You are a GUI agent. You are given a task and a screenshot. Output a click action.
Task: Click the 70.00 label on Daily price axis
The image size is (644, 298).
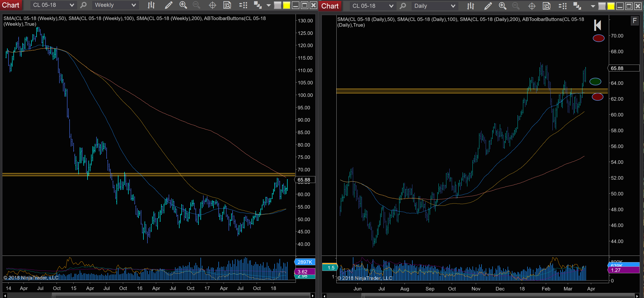pyautogui.click(x=617, y=36)
